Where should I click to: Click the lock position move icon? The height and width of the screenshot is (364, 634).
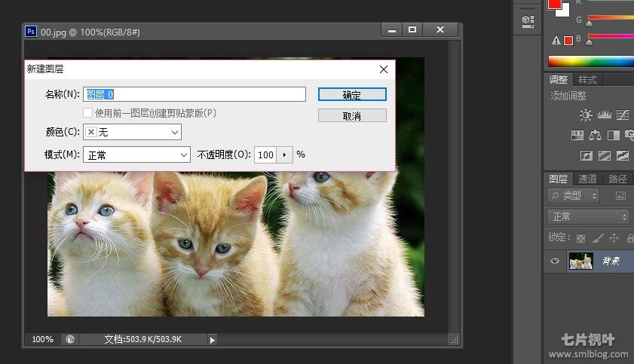pos(614,238)
